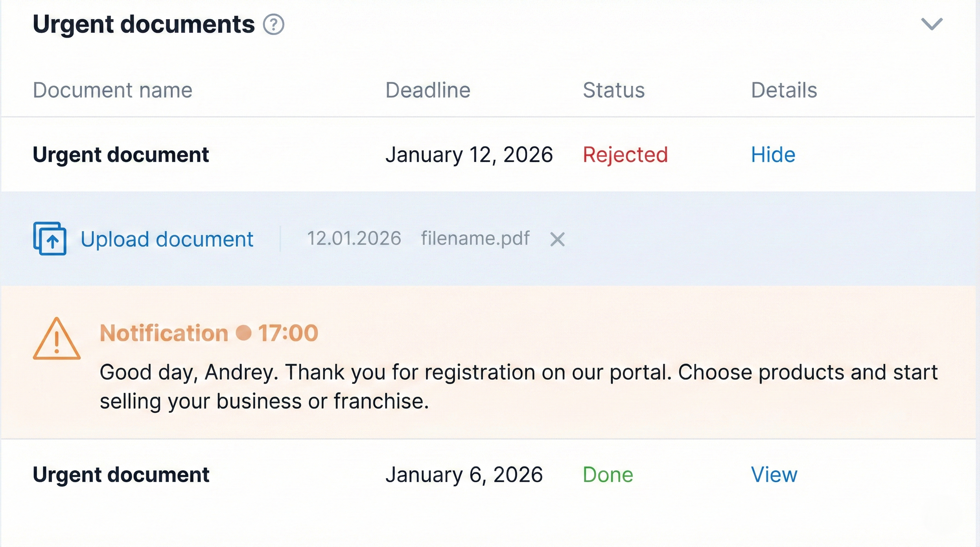Screen dimensions: 980x547
Task: Click the orange warning triangle icon
Action: click(57, 339)
